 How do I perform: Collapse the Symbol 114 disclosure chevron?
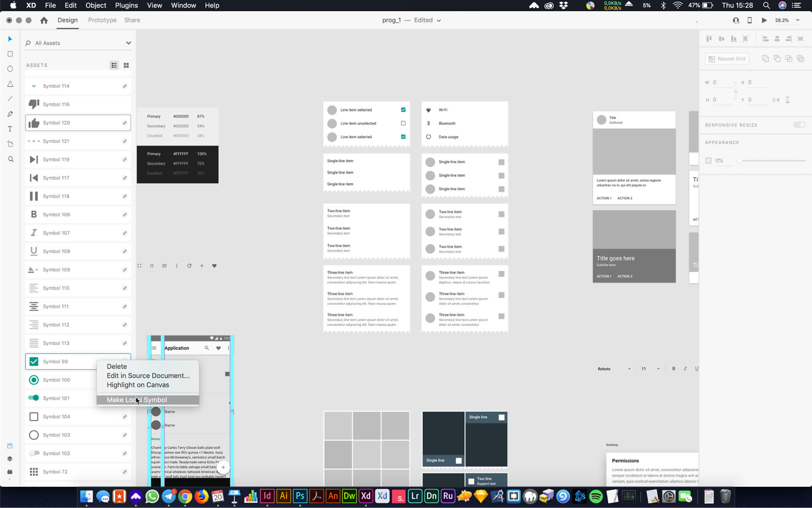click(34, 86)
